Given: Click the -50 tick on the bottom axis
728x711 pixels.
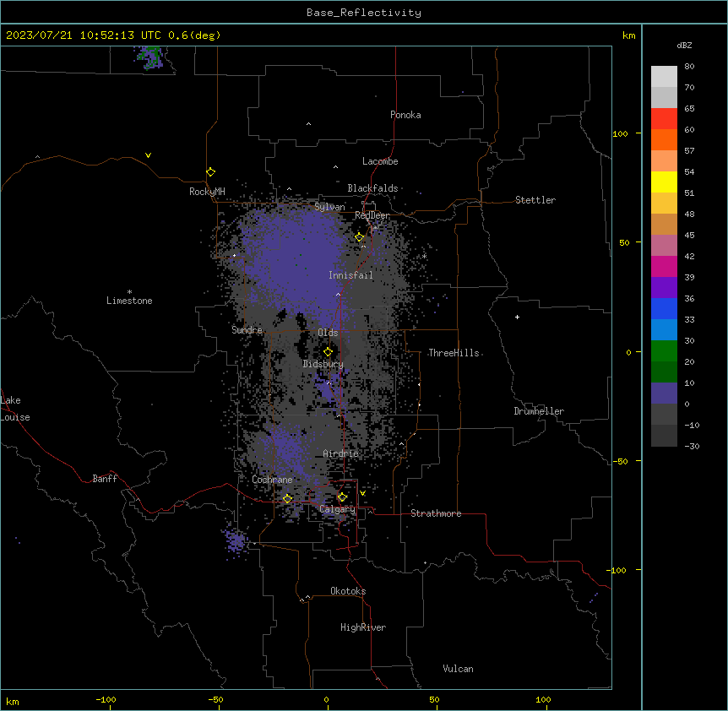Looking at the screenshot, I should click(x=215, y=699).
